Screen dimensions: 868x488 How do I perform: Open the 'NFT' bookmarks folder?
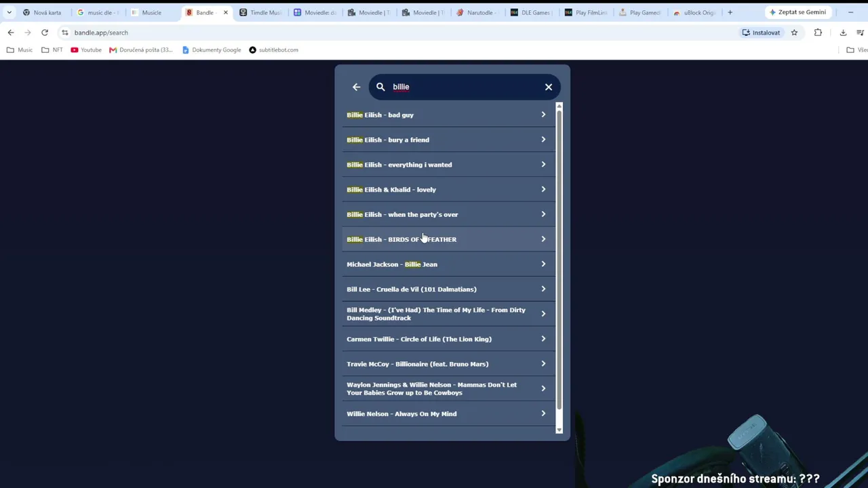(x=52, y=49)
